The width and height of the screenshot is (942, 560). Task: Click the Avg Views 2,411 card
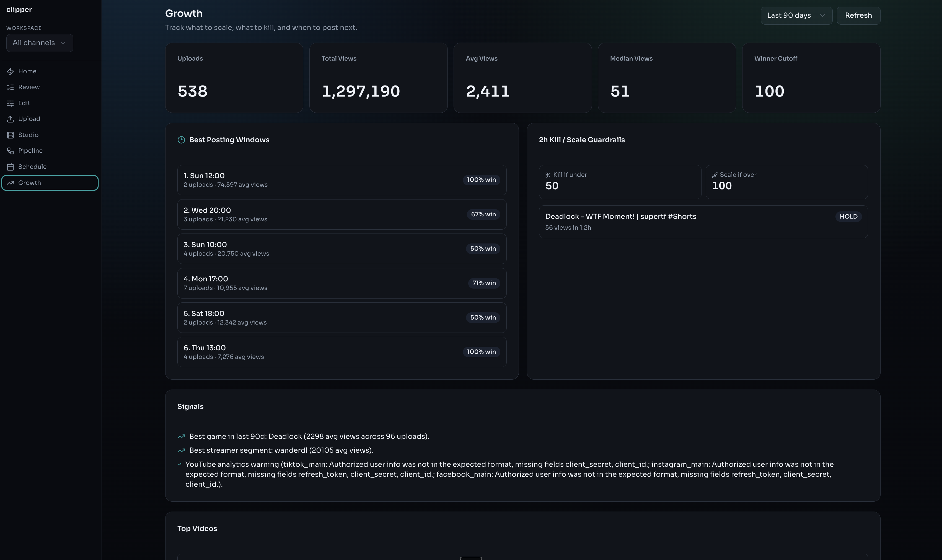pos(522,78)
